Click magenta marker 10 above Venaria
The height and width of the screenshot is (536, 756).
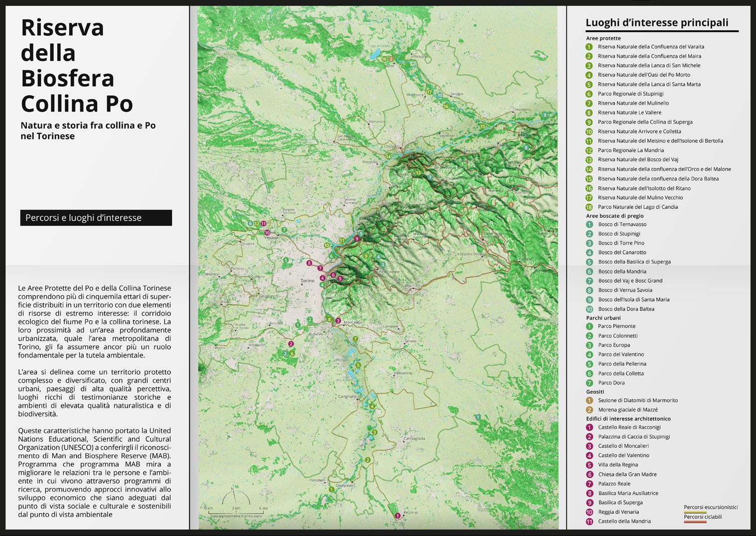click(x=267, y=233)
